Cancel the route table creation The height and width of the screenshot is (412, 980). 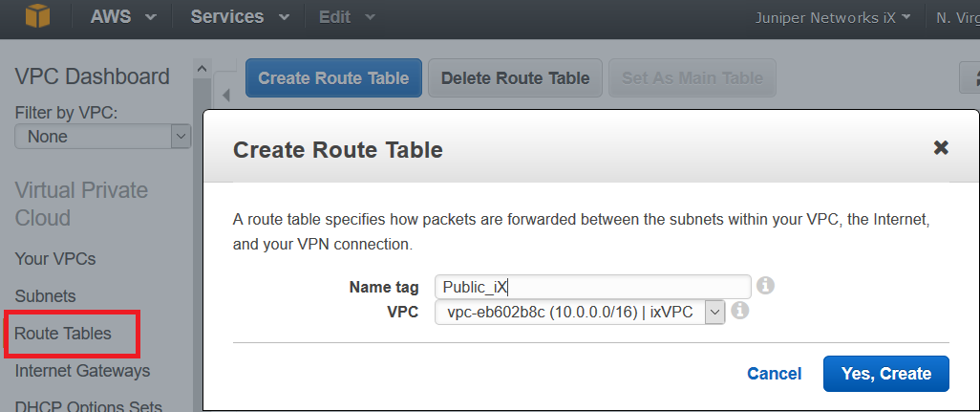coord(774,374)
